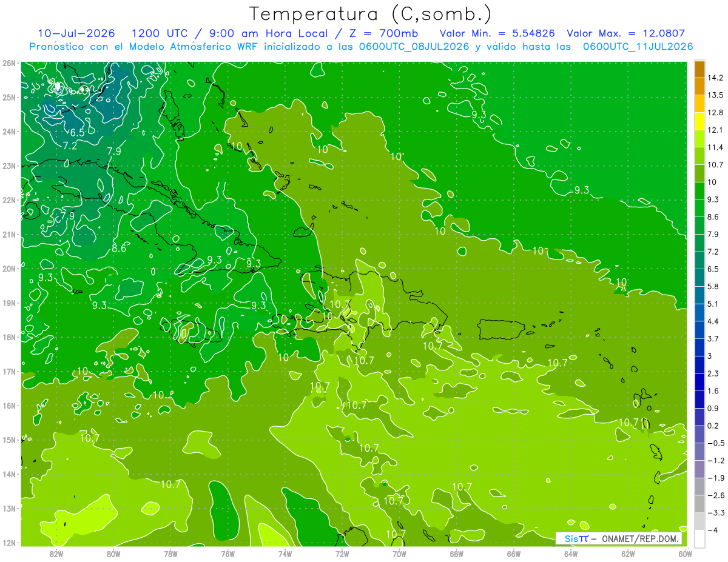
Task: Click the "12.8" color scale label
Action: point(715,113)
